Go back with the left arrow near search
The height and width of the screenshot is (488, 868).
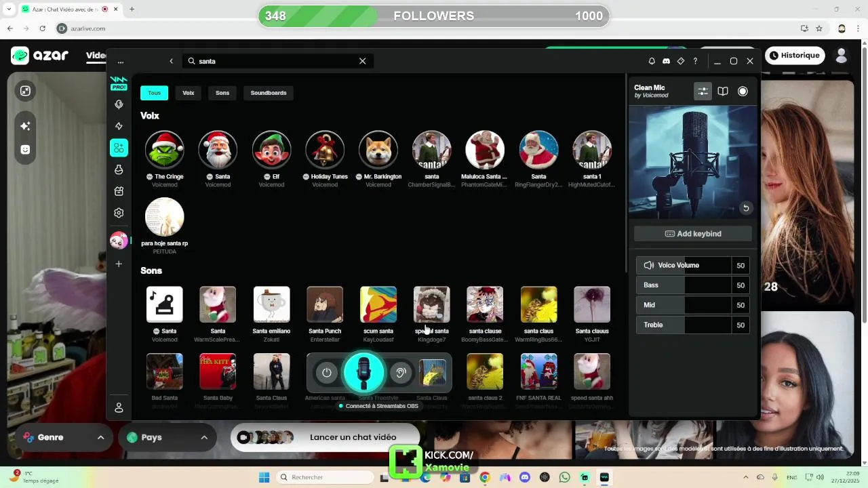(x=171, y=61)
